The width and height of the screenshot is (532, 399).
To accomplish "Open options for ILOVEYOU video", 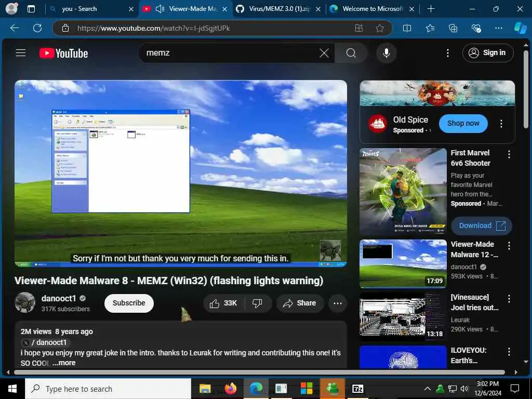I will click(509, 352).
